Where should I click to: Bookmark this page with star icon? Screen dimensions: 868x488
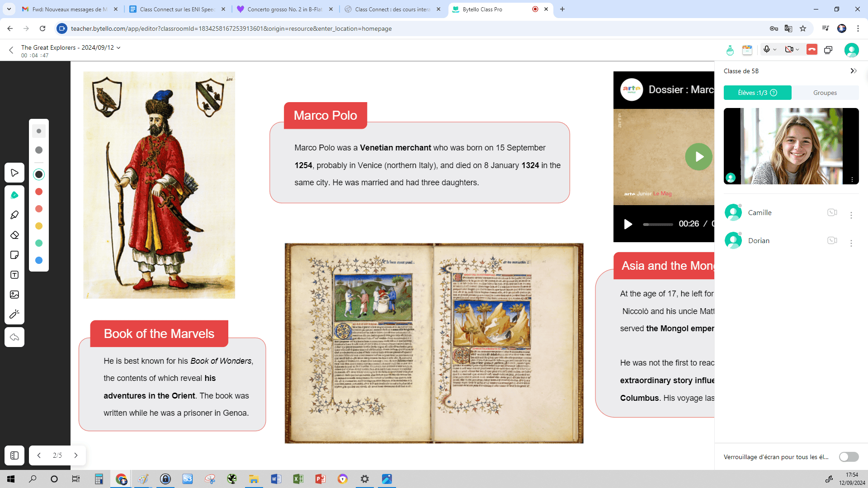point(803,28)
